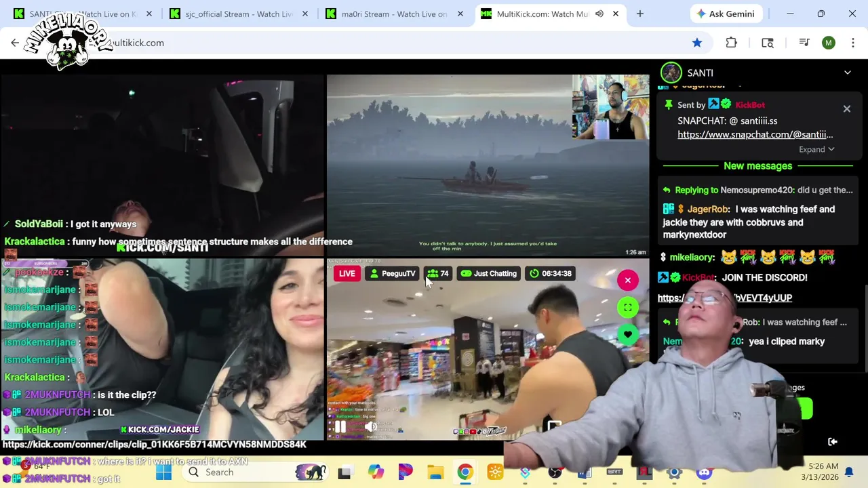Open the notification bell in system tray

tap(848, 472)
